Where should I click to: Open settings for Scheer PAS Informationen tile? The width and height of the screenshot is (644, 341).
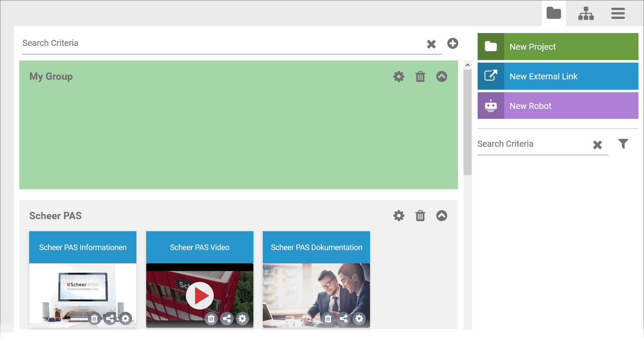click(125, 319)
